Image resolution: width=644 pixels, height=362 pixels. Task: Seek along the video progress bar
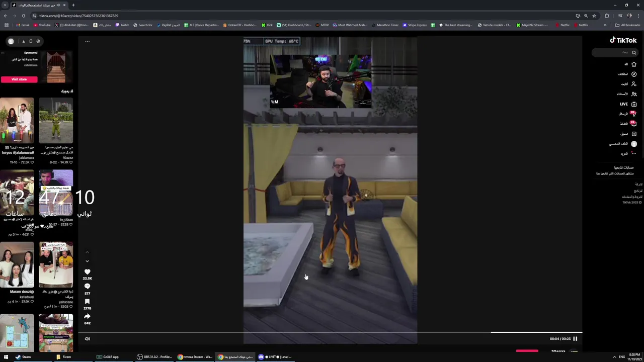pyautogui.click(x=331, y=332)
